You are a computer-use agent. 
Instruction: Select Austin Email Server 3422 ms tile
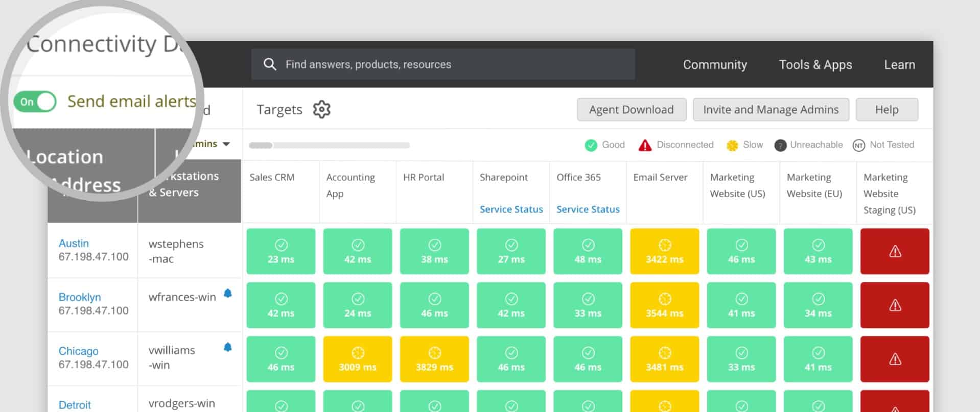665,251
